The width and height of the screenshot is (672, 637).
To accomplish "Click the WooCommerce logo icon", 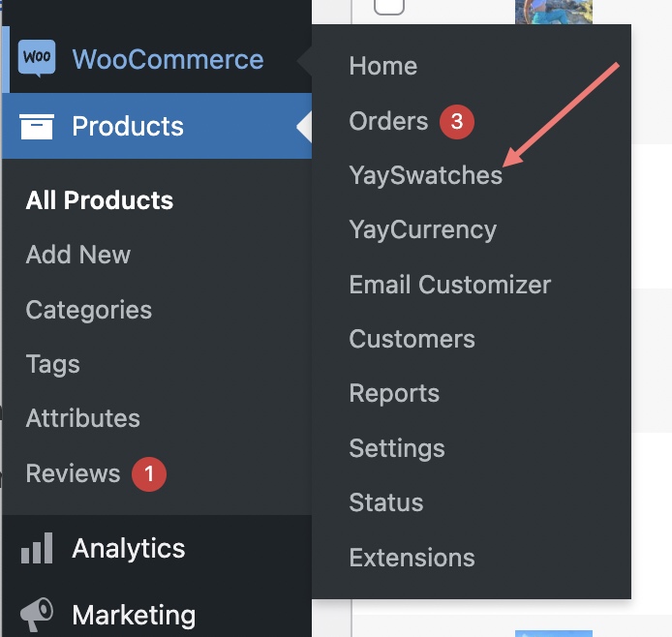I will pos(37,58).
